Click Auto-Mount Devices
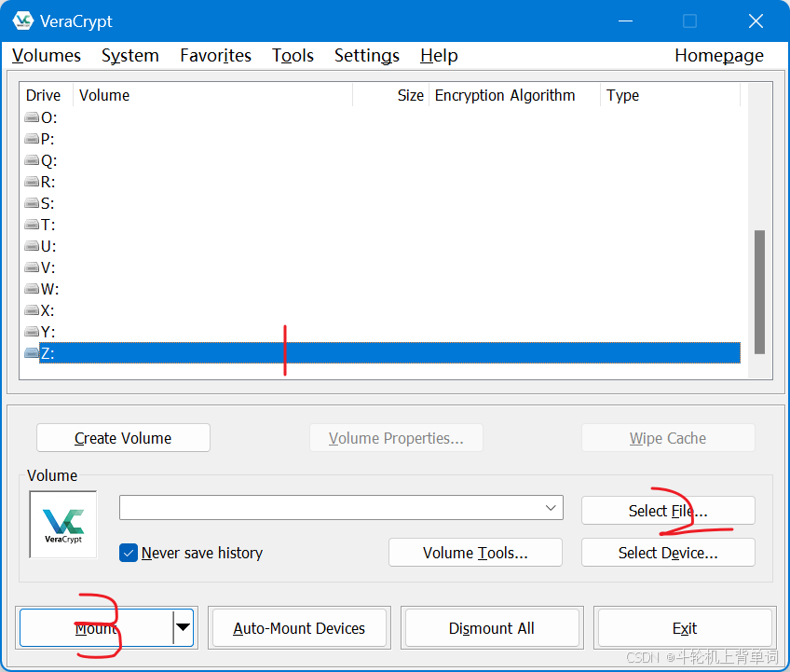The image size is (790, 672). (x=299, y=627)
